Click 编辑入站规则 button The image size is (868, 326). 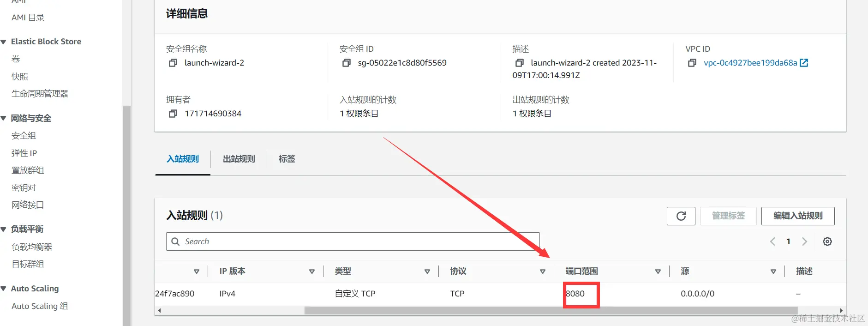[798, 216]
